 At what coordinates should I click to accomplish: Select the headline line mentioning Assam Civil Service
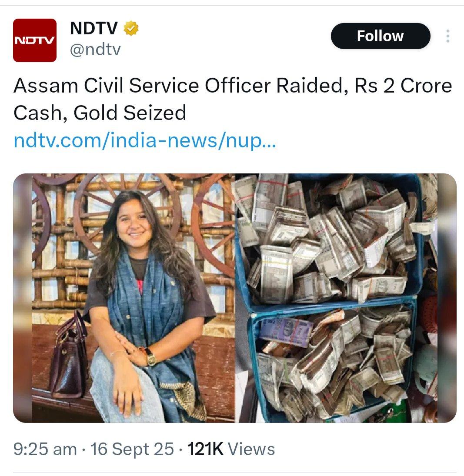pyautogui.click(x=233, y=86)
